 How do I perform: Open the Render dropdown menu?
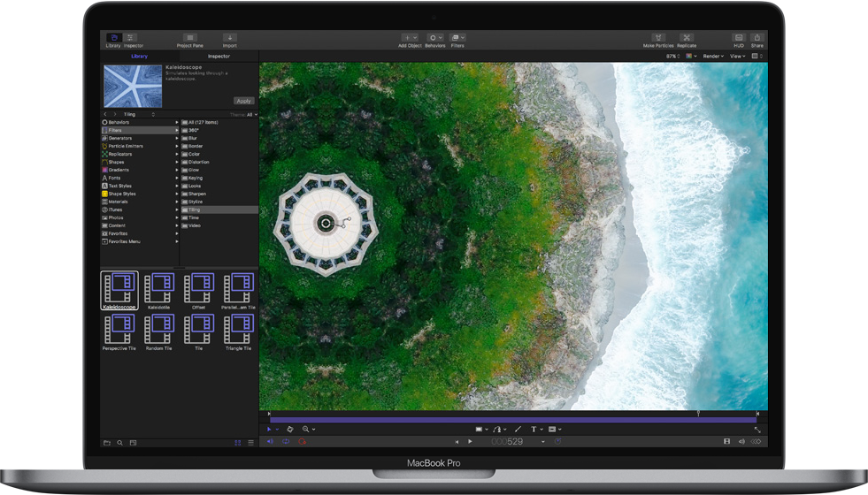713,56
